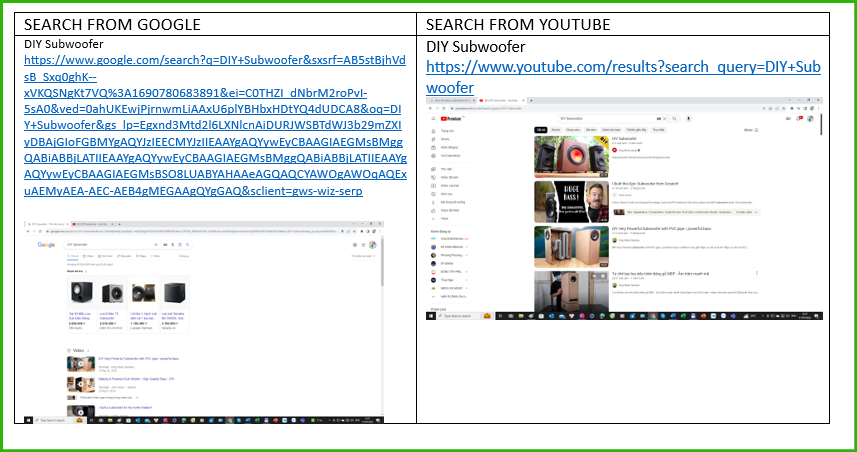Open Google quick settings gear icon
857x452 pixels.
(x=355, y=245)
